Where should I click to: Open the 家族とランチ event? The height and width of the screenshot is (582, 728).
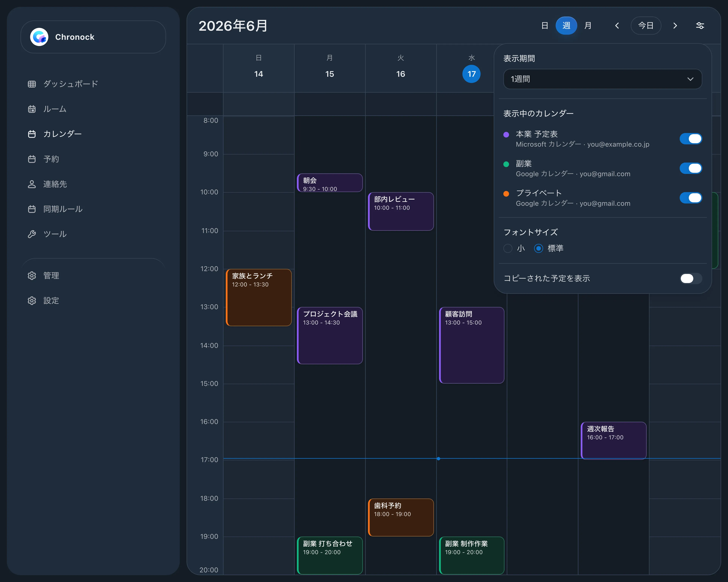[259, 298]
